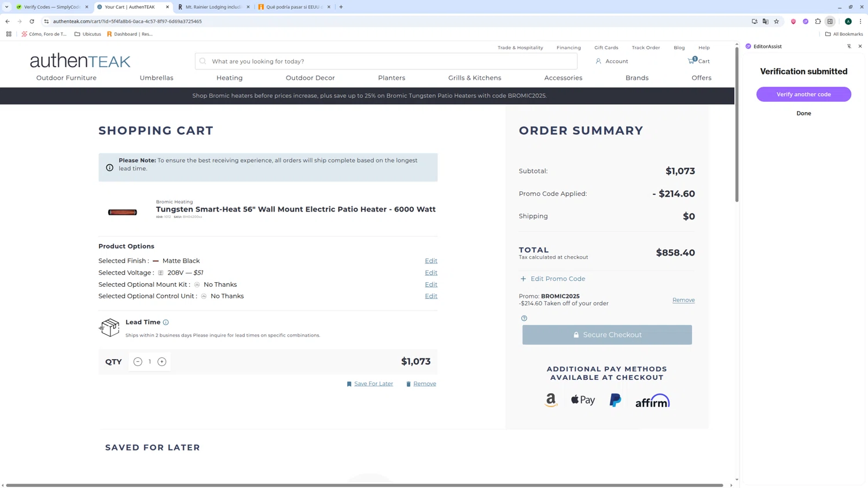
Task: Click the search magnifier icon
Action: point(203,61)
